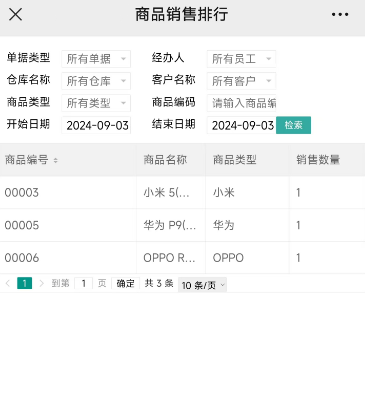Click the 商品编码 input field
Viewport: 365px width, 397px height.
[x=241, y=103]
